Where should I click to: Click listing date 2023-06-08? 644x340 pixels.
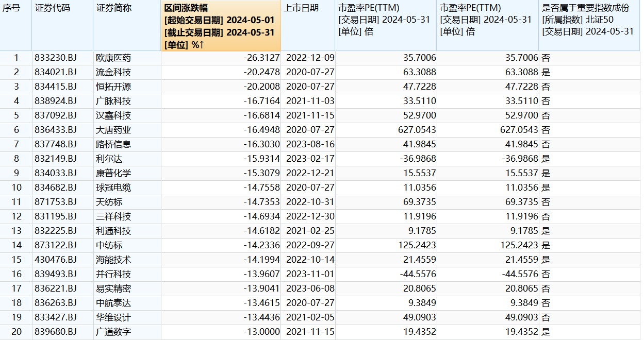[310, 288]
